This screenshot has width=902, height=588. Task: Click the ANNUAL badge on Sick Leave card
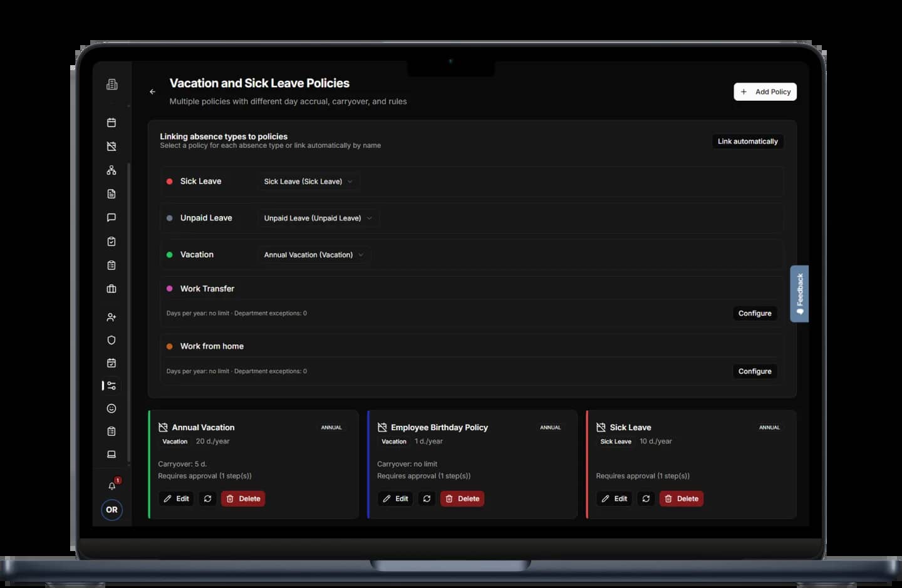(769, 428)
